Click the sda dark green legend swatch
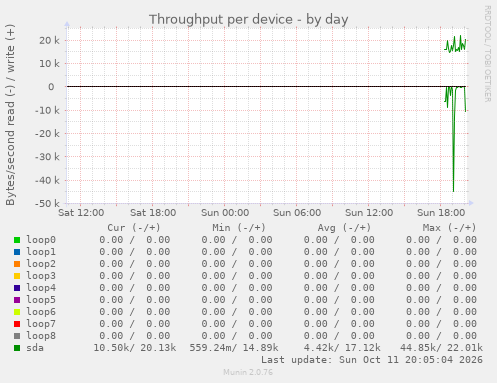The width and height of the screenshot is (497, 383). pyautogui.click(x=17, y=348)
